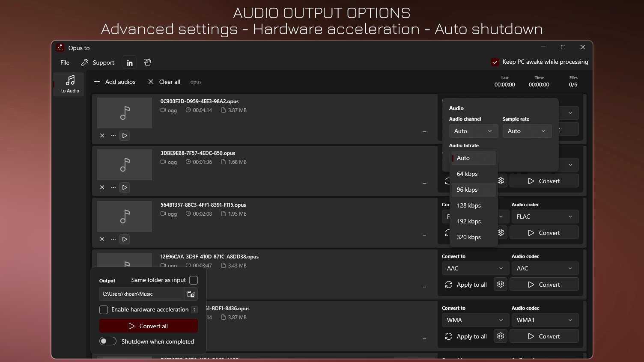Click the browse output folder icon

point(191,294)
